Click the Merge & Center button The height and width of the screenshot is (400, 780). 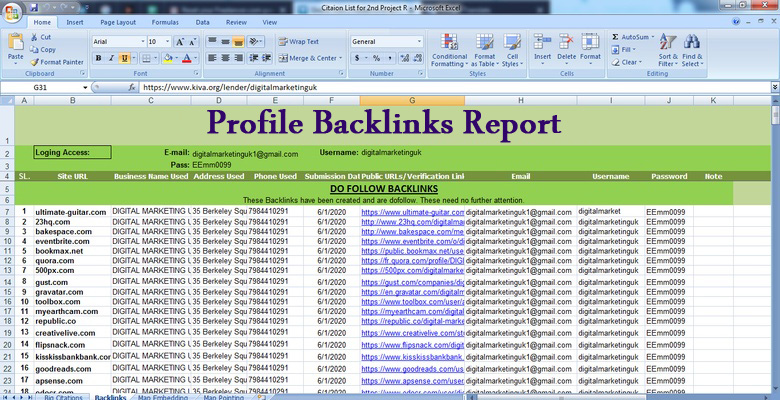307,58
